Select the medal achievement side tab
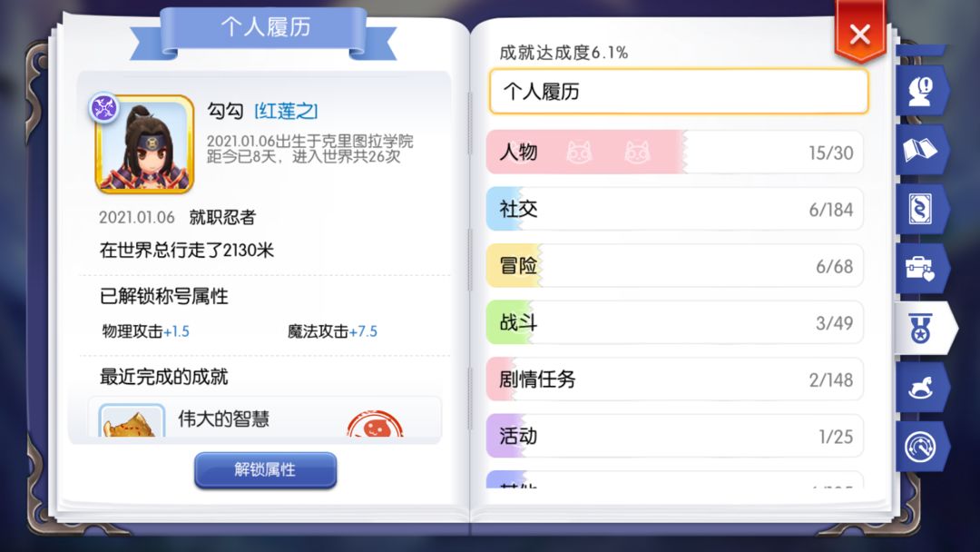Screen dimensions: 980x552 point(924,328)
